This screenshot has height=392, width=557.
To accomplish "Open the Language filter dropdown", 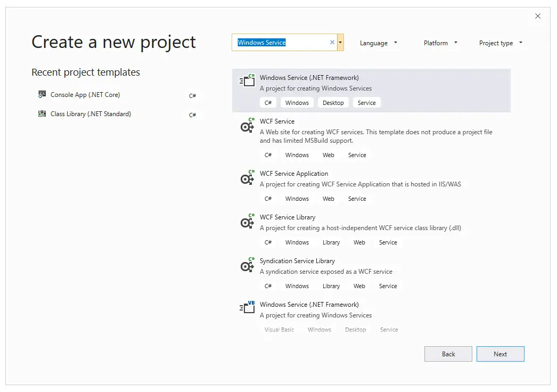I will pos(378,43).
